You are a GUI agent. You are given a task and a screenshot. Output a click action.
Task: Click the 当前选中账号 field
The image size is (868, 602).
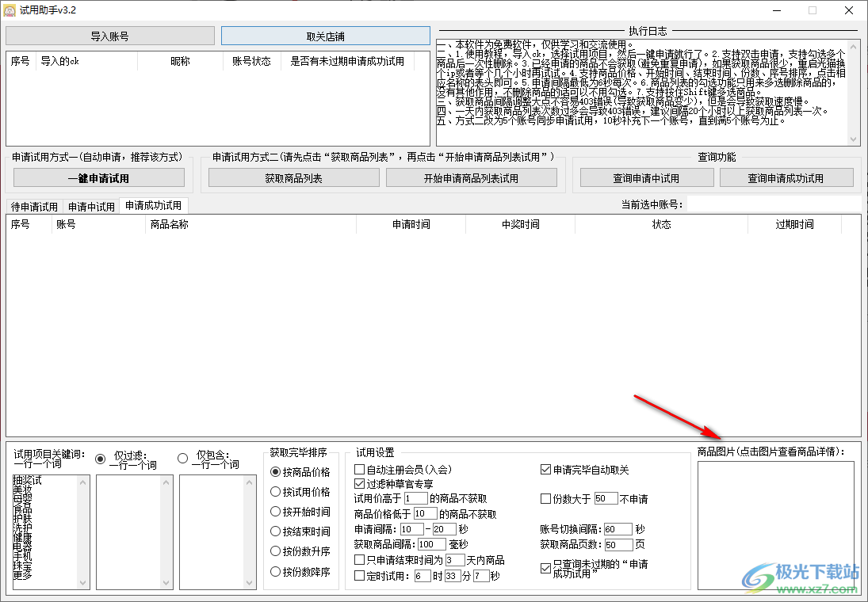[x=774, y=204]
